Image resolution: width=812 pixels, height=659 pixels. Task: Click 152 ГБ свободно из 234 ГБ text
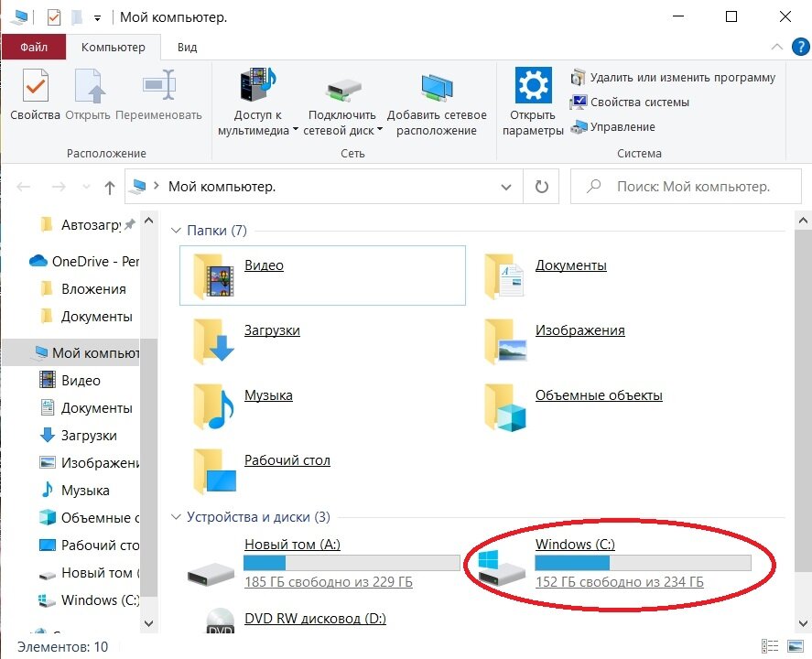coord(620,582)
